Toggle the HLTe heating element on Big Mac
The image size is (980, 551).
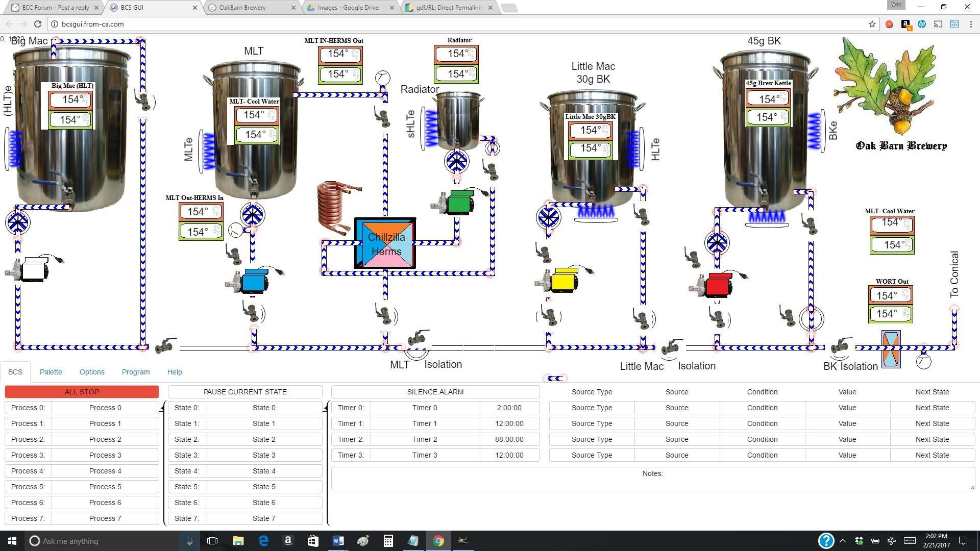pos(14,148)
